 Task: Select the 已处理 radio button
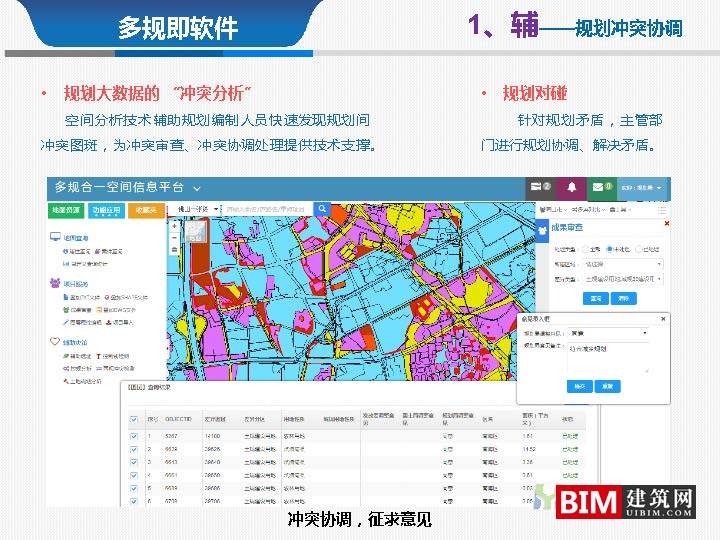pyautogui.click(x=640, y=248)
